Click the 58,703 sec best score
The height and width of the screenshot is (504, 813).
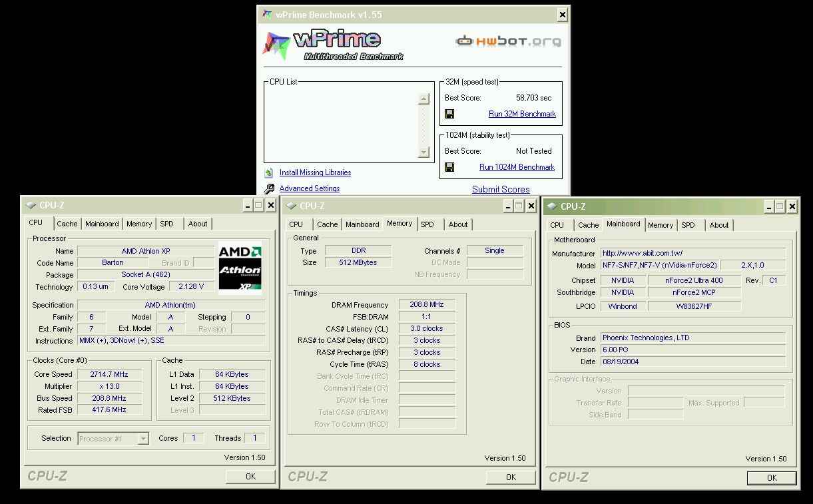tap(534, 98)
